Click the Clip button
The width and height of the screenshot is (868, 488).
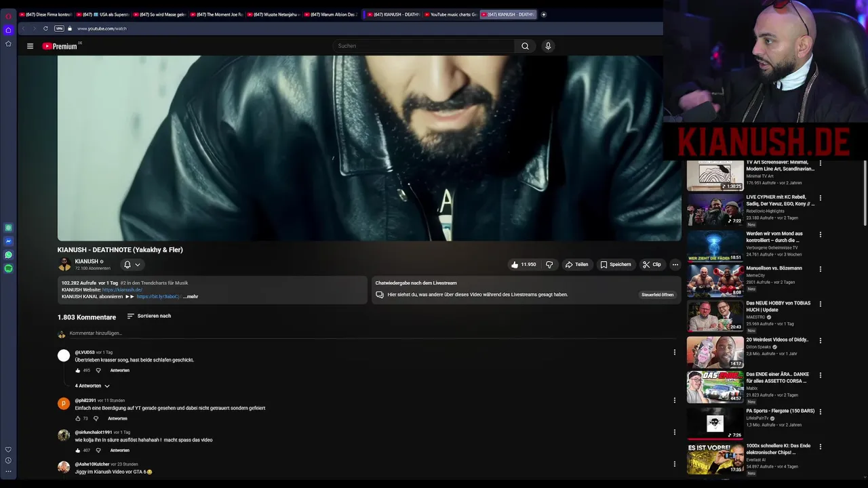click(x=652, y=264)
